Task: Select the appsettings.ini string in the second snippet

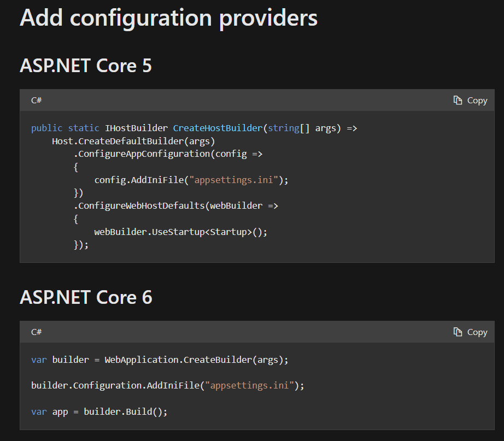Action: click(x=249, y=385)
